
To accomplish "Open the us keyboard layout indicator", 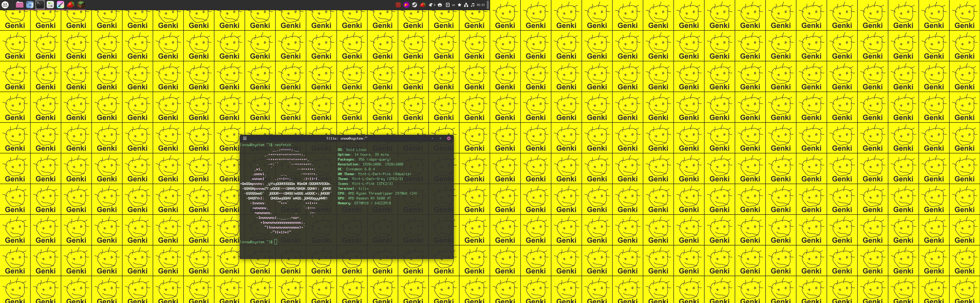I will pyautogui.click(x=453, y=5).
